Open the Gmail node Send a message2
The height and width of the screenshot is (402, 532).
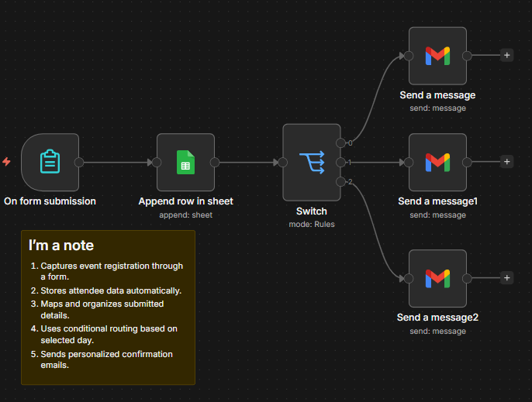pyautogui.click(x=437, y=278)
